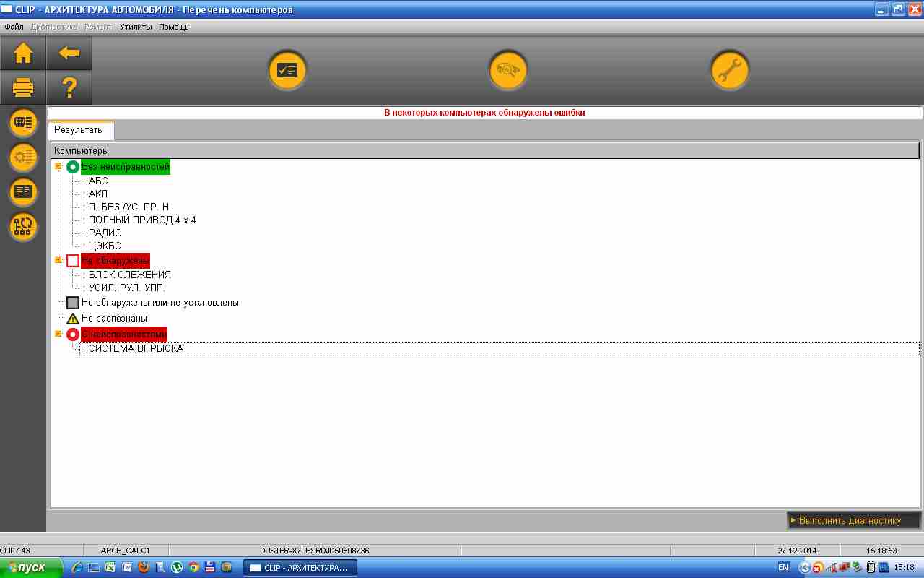Click the green 'Без неисправностей' status circle
The width and height of the screenshot is (924, 578).
pos(73,167)
